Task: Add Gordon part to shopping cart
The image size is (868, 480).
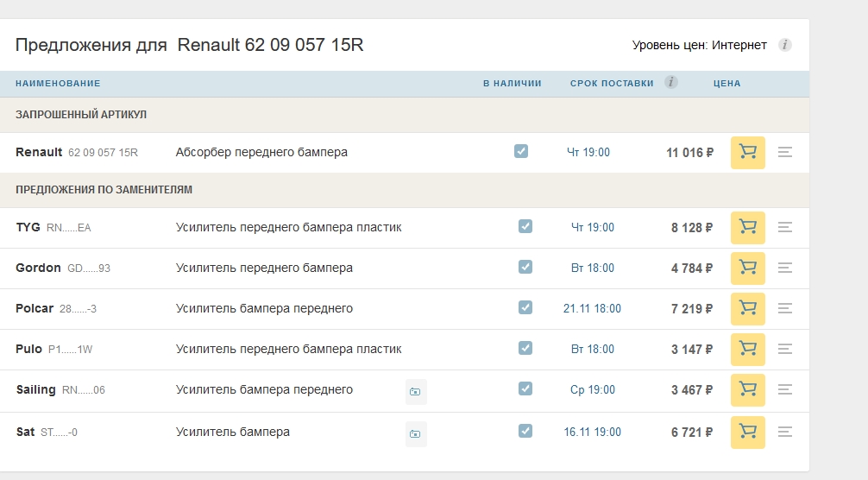Action: click(748, 268)
